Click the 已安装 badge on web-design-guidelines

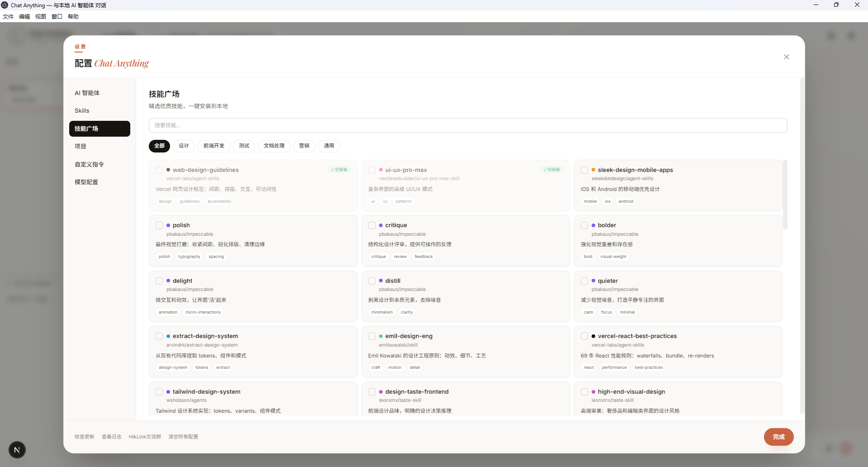[x=339, y=170]
